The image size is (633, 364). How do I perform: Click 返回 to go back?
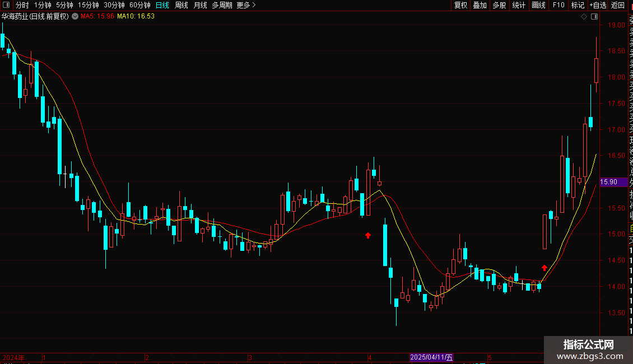point(618,5)
